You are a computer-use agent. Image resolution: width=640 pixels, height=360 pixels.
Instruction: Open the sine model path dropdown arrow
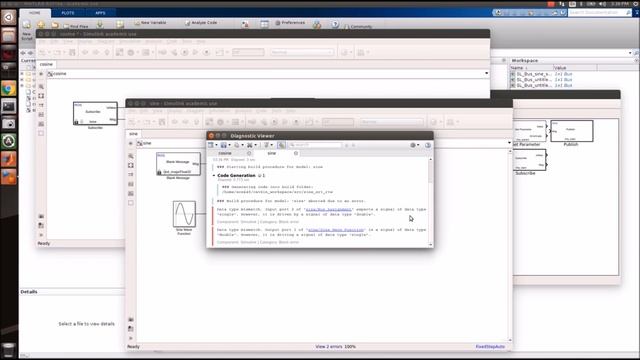click(x=509, y=143)
